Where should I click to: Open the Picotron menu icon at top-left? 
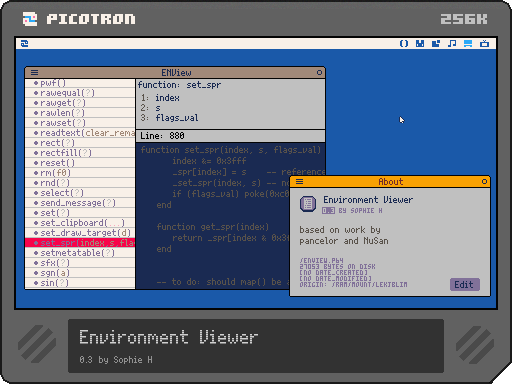pos(24,44)
